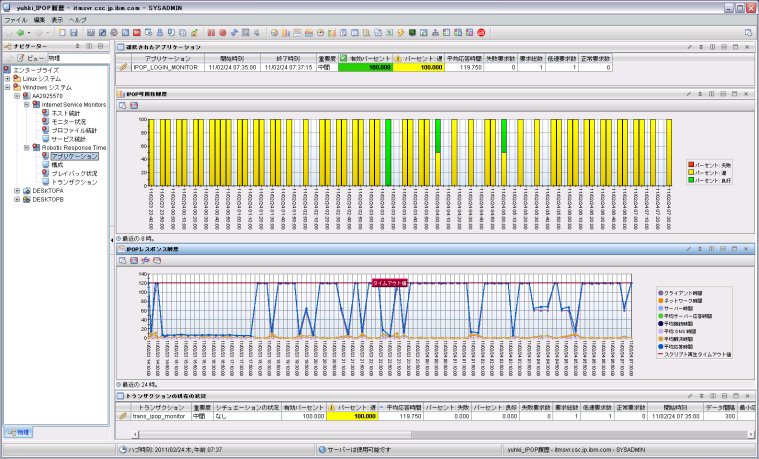Click the IPOP_LOGIN_MONITOR cell
This screenshot has width=759, height=459.
[x=168, y=67]
